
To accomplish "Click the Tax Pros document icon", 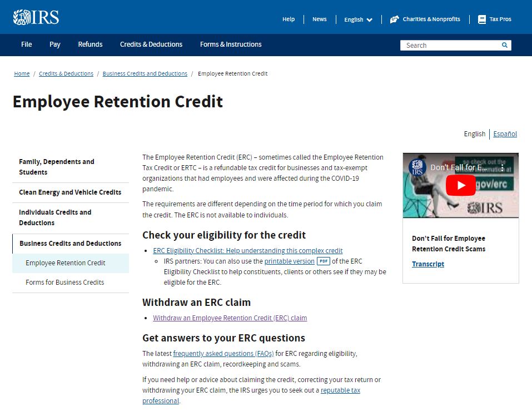I will [x=482, y=19].
